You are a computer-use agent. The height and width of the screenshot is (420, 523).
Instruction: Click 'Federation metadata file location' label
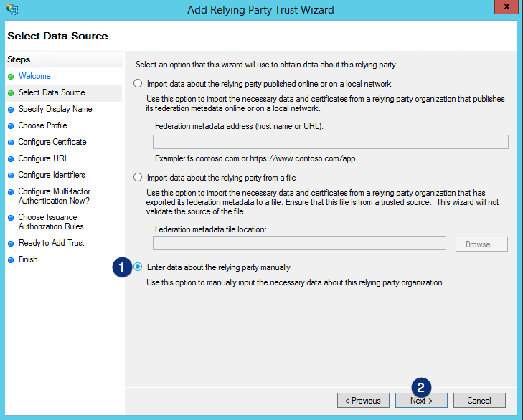[x=211, y=229]
